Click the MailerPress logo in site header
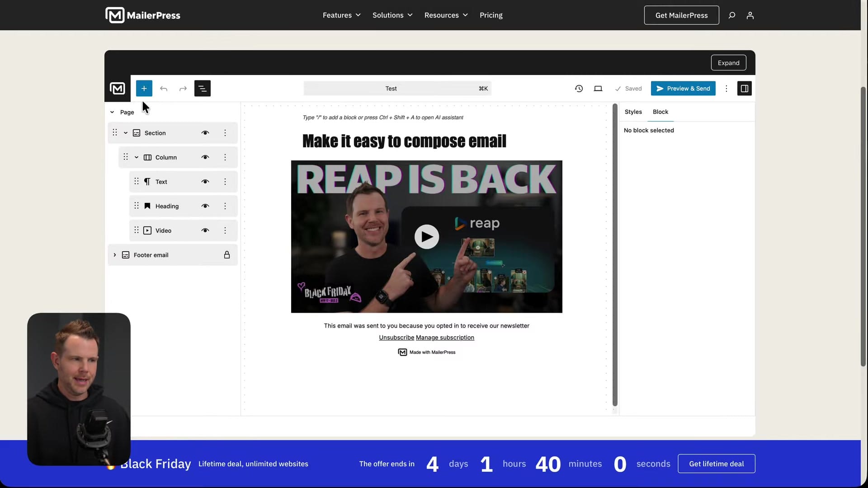This screenshot has width=868, height=488. (143, 15)
